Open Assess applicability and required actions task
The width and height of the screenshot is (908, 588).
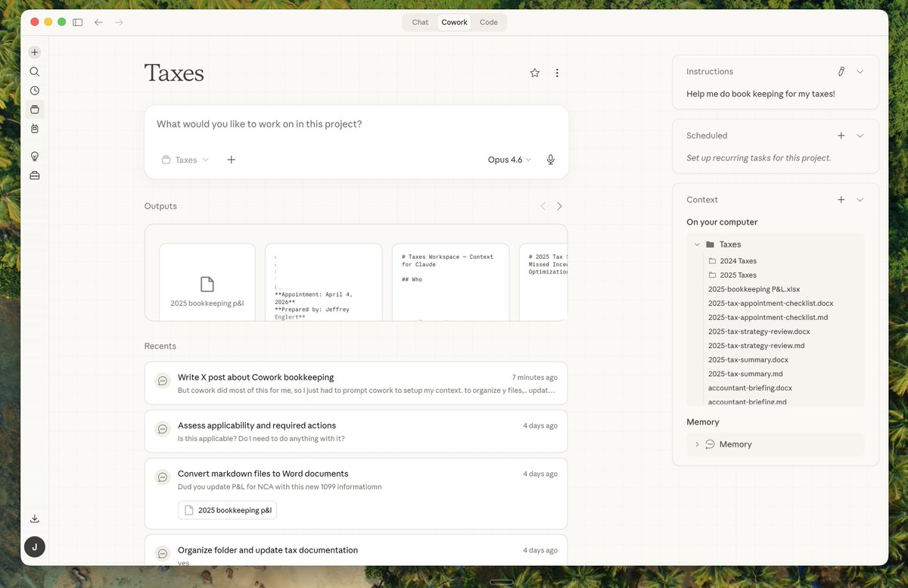coord(356,431)
